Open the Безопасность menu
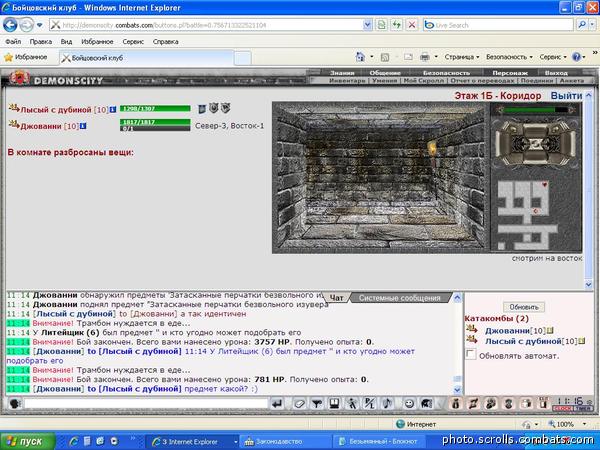The width and height of the screenshot is (600, 450). click(x=446, y=73)
